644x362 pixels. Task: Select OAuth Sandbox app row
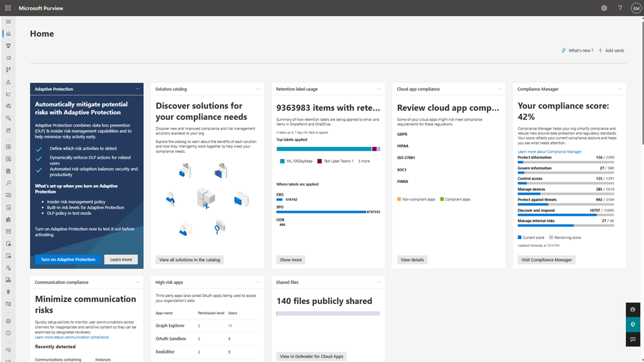pos(208,339)
